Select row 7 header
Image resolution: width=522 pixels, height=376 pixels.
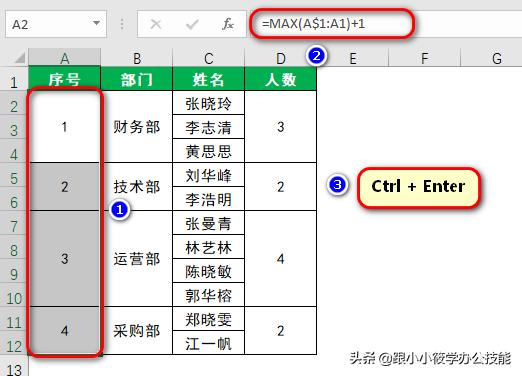coord(14,223)
